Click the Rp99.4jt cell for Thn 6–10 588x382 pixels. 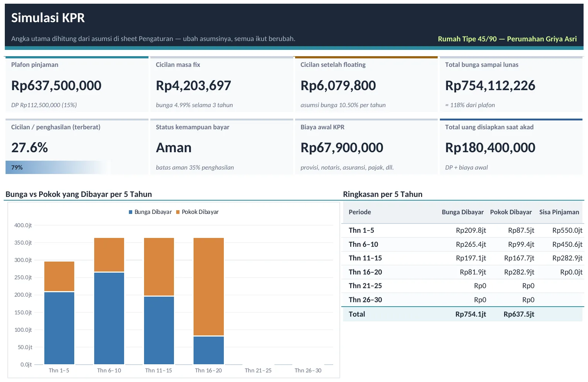(521, 244)
